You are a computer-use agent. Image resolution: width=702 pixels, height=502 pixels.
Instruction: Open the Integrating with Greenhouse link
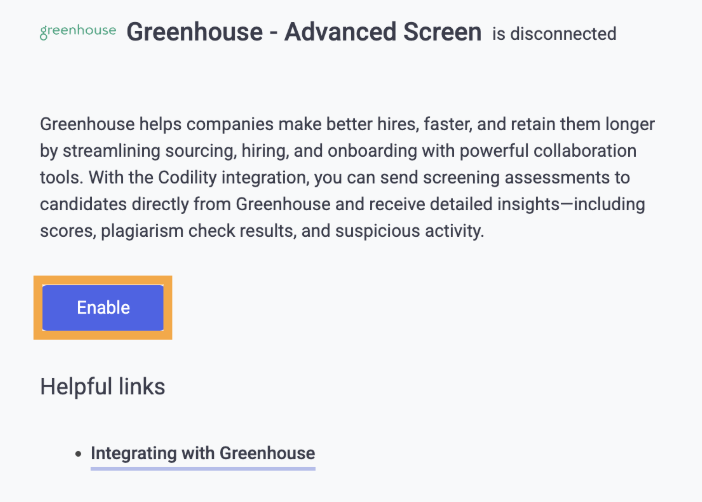point(203,453)
